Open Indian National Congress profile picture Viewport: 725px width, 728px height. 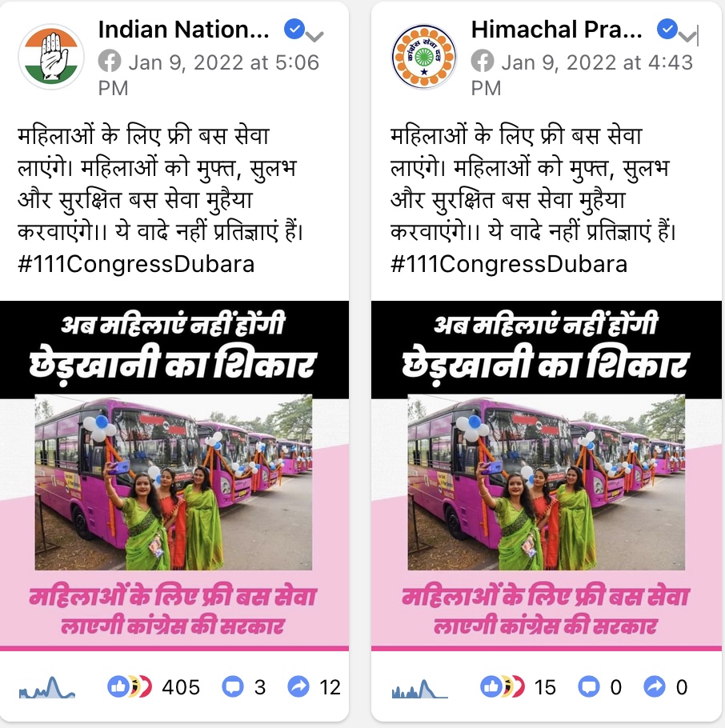point(51,56)
